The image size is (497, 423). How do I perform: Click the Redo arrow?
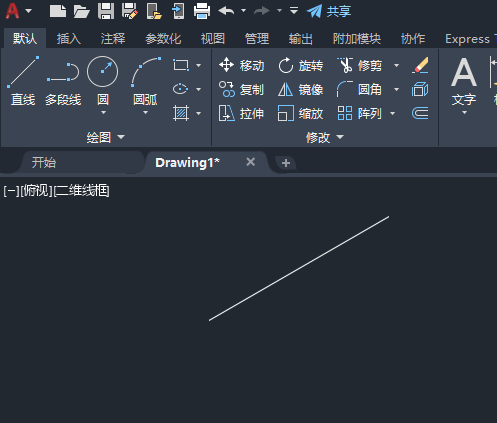[x=262, y=11]
